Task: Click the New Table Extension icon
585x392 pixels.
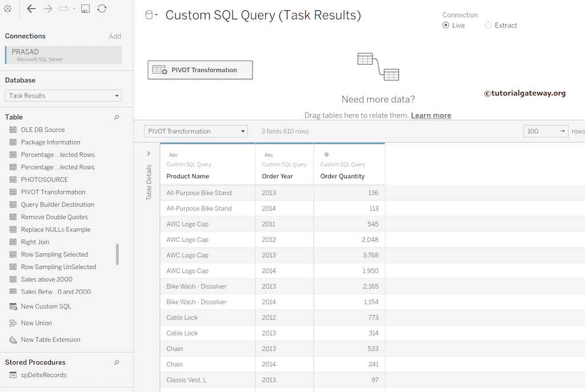Action: pyautogui.click(x=13, y=339)
